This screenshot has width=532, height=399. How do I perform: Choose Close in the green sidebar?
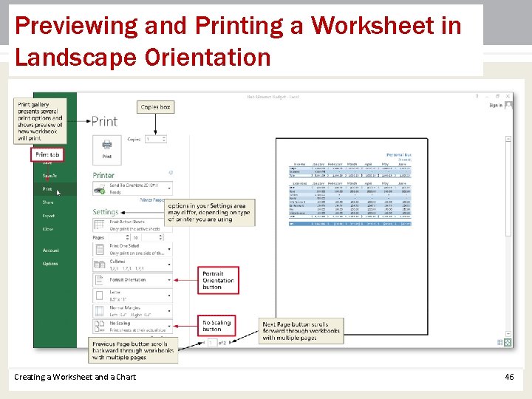(48, 229)
